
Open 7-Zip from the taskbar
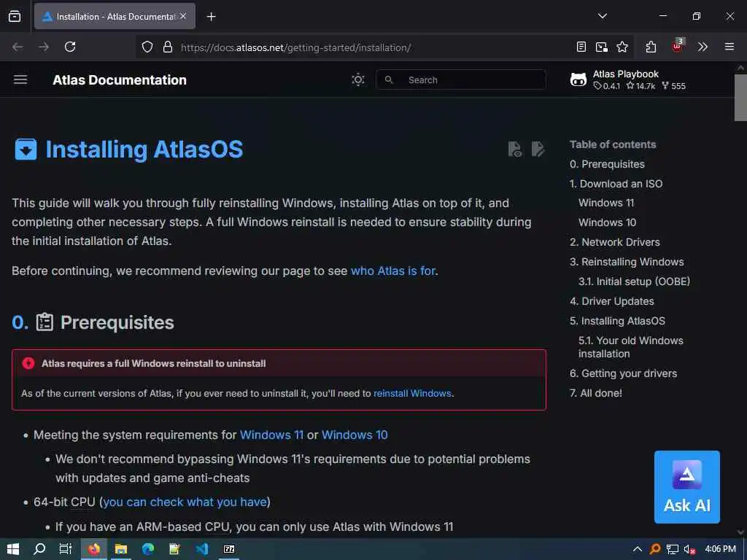[x=229, y=549]
